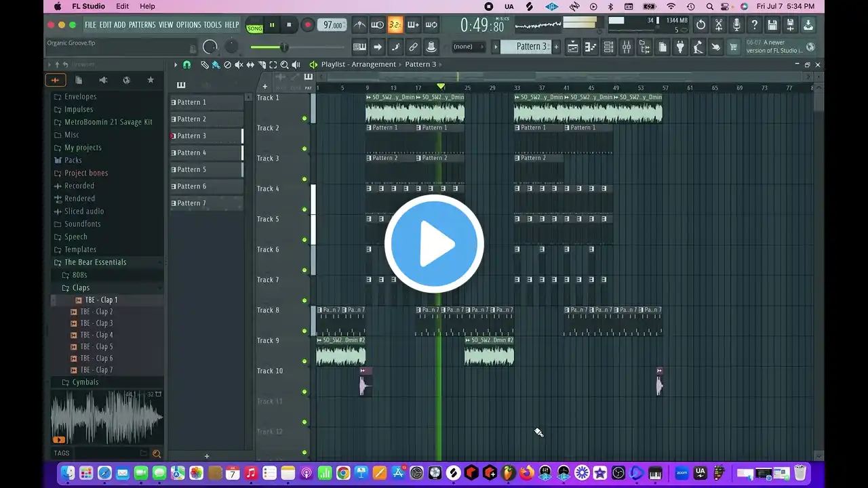868x488 pixels.
Task: Select the Paint brush tool in the playlist toolbar
Action: (216, 64)
